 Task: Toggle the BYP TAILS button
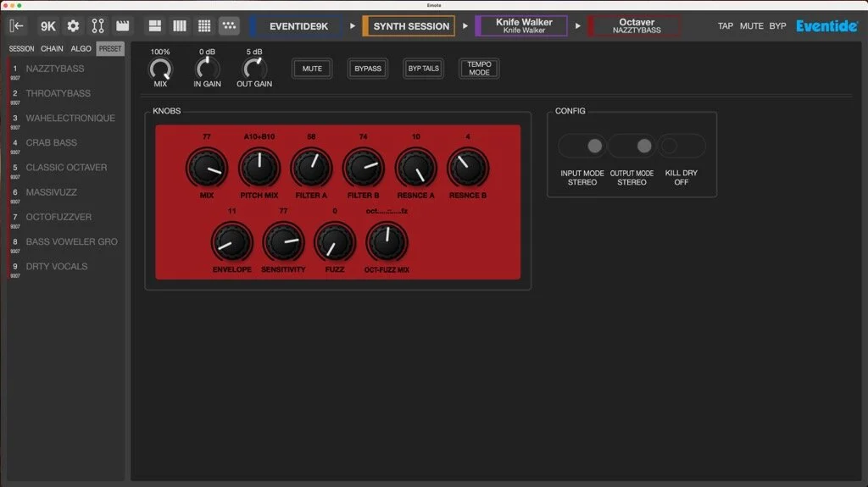pyautogui.click(x=424, y=69)
